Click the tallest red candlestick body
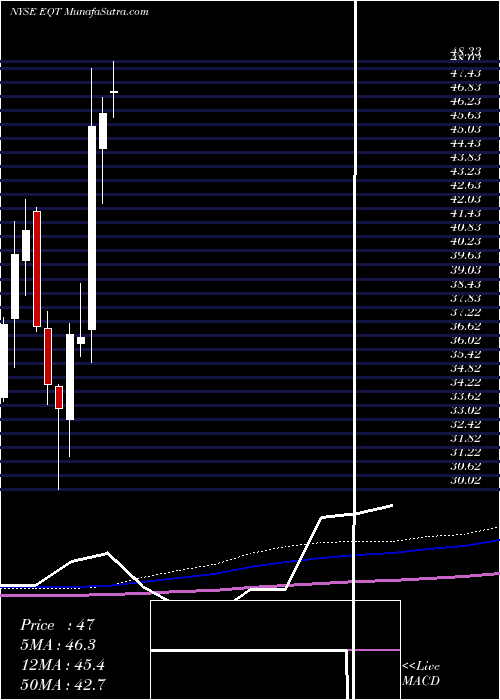The image size is (500, 700). tap(37, 269)
